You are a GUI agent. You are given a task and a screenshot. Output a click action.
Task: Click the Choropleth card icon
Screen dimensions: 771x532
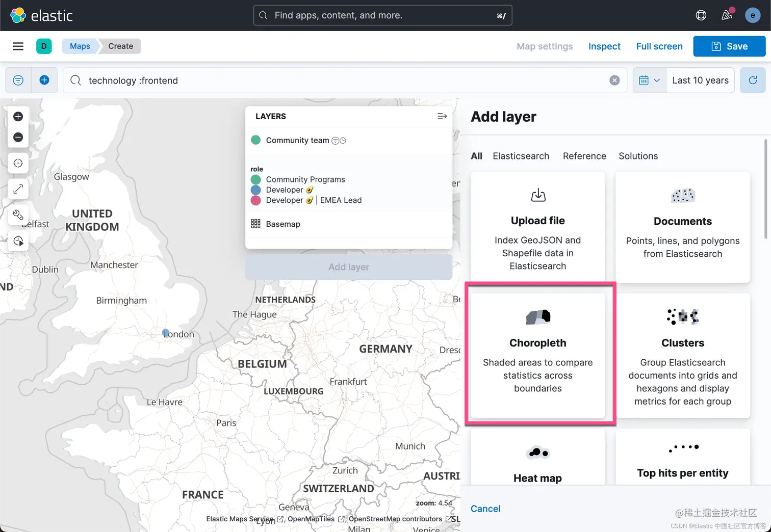[x=538, y=317]
